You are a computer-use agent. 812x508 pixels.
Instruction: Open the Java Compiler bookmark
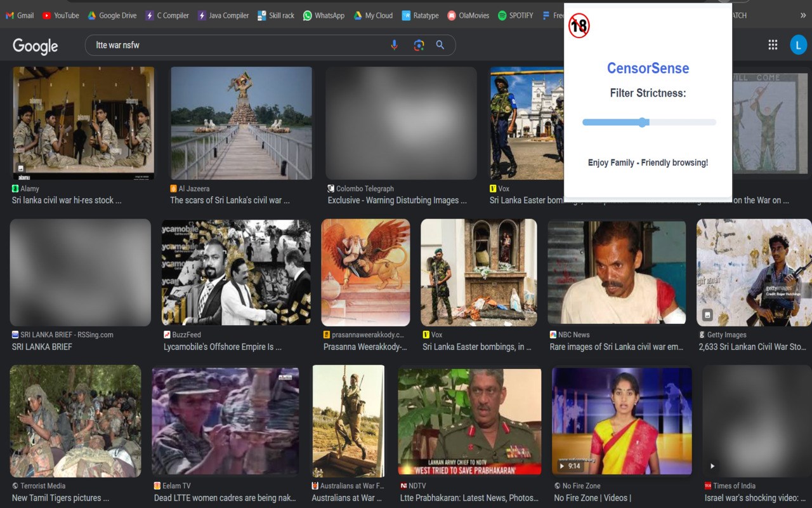pos(223,15)
